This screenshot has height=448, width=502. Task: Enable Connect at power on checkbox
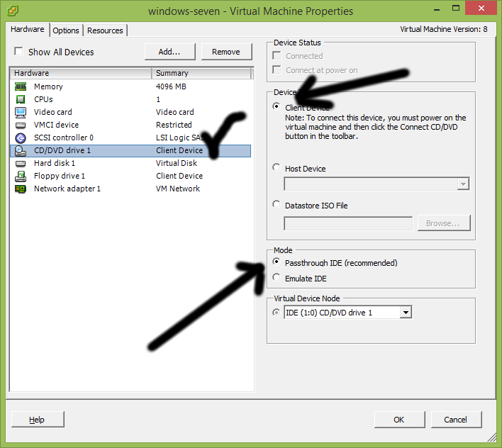[277, 69]
